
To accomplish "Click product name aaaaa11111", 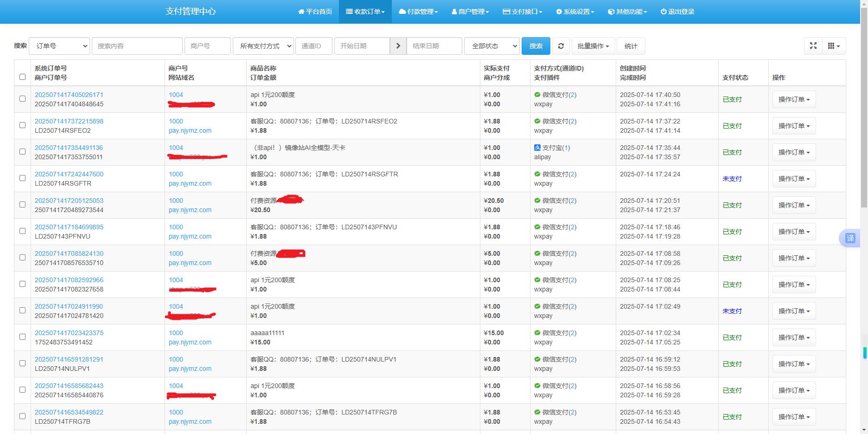I will tap(268, 333).
